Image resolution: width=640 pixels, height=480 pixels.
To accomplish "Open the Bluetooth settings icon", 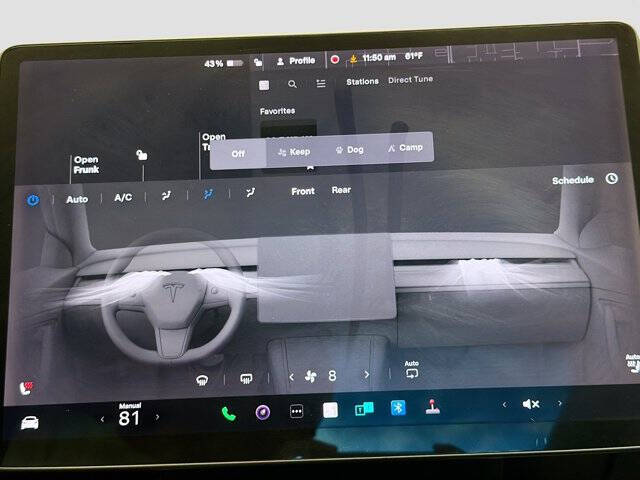I will 398,407.
